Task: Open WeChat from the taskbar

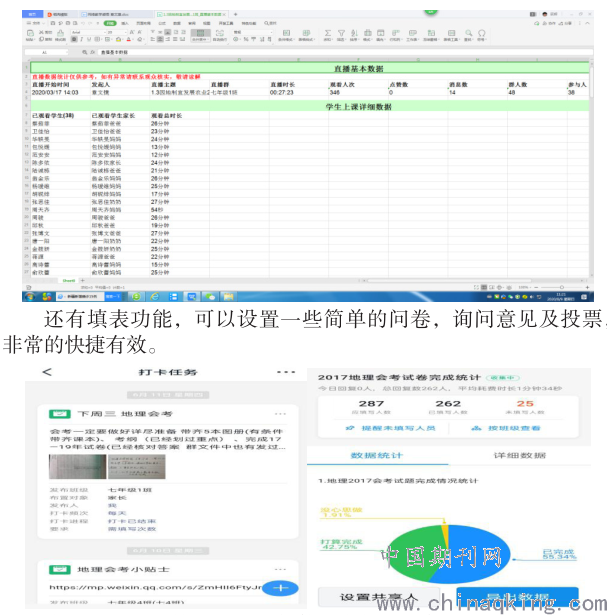Action: (x=211, y=297)
